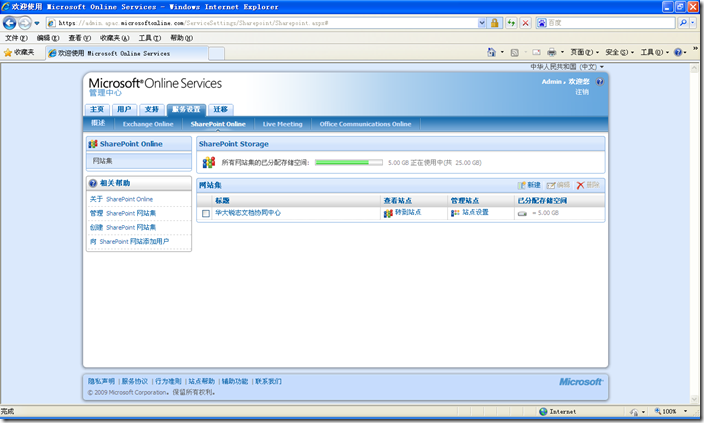Open the 页面 command bar menu
Screen dimensions: 704x423
[x=585, y=52]
